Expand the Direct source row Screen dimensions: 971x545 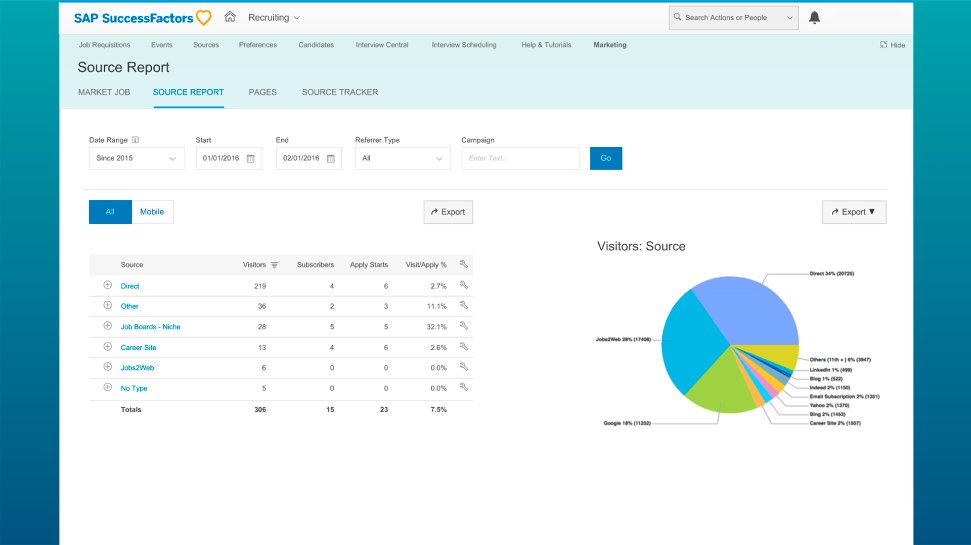point(108,286)
